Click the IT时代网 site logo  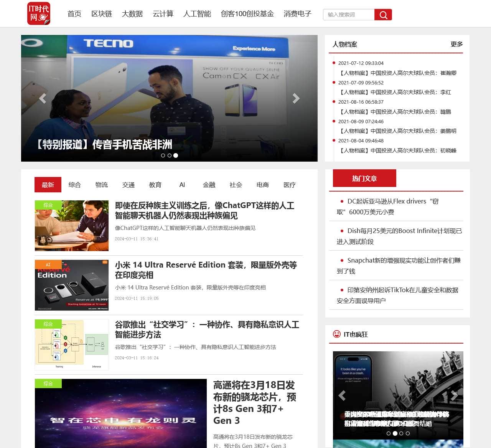coord(39,13)
